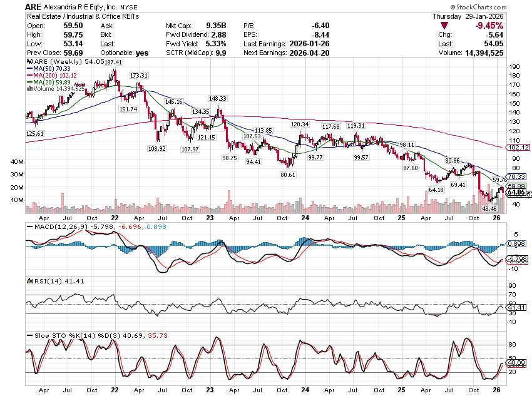Click the 187.41 peak price label

click(113, 63)
